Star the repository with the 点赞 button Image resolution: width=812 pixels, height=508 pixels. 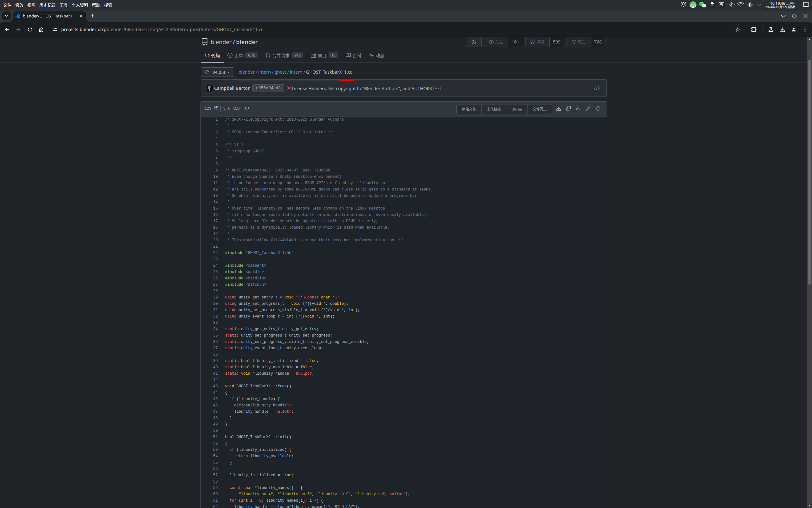coord(538,42)
